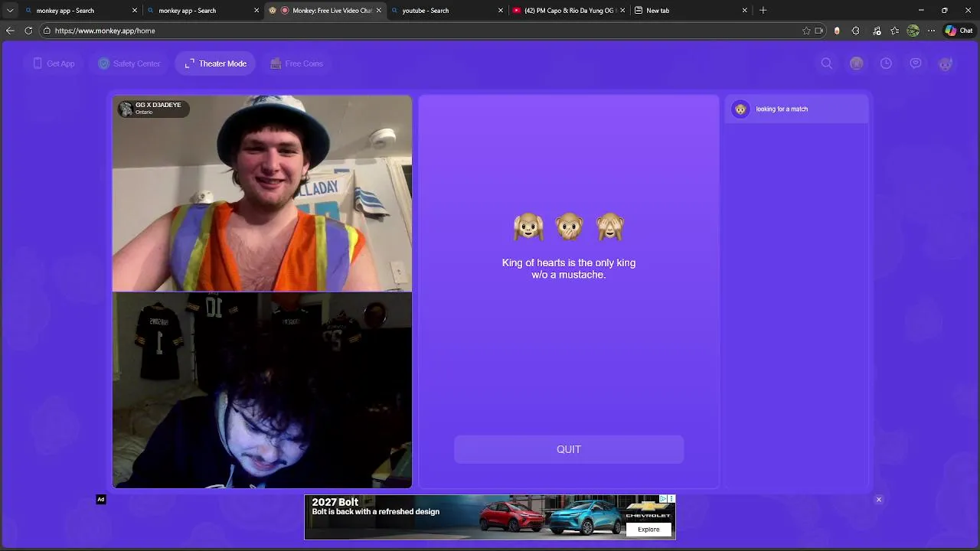Screen dimensions: 980x551
Task: Open the Free Coins button
Action: pyautogui.click(x=296, y=64)
